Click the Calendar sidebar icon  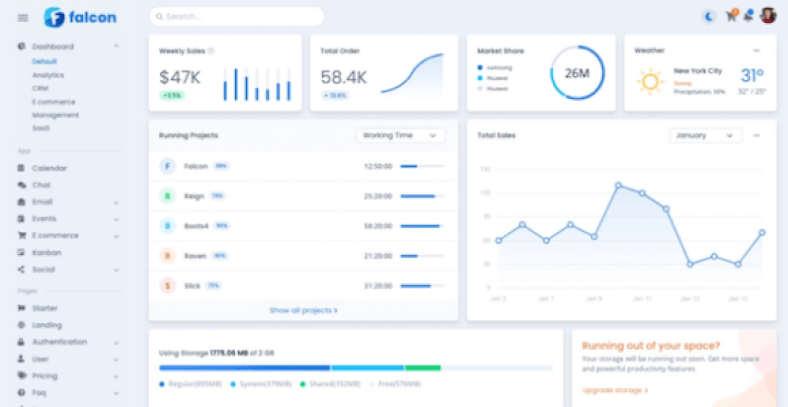pyautogui.click(x=22, y=168)
